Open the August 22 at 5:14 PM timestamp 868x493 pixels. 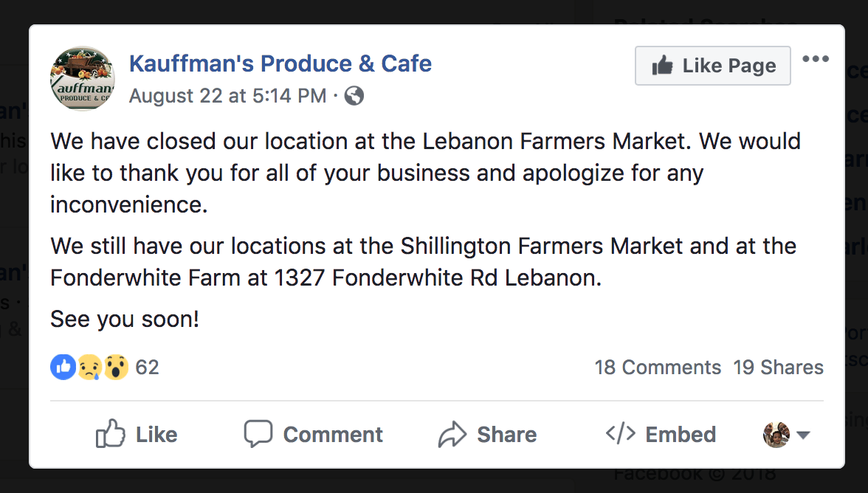point(227,96)
